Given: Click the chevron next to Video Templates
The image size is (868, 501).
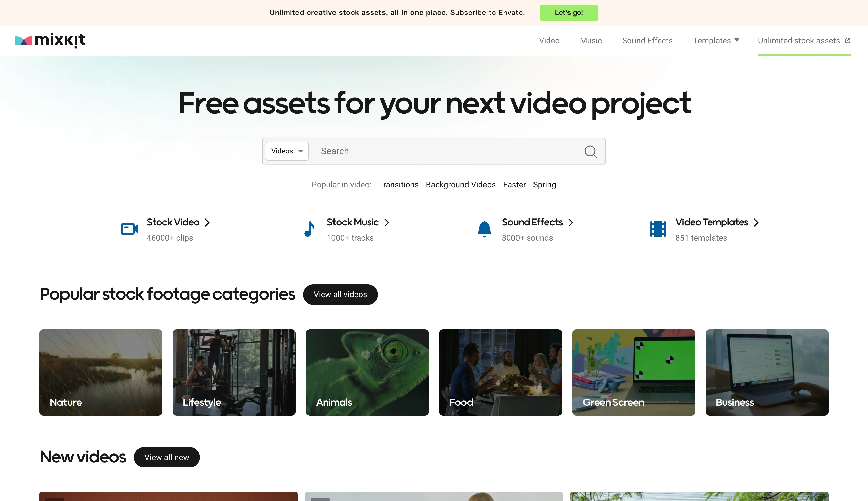Looking at the screenshot, I should pos(756,223).
